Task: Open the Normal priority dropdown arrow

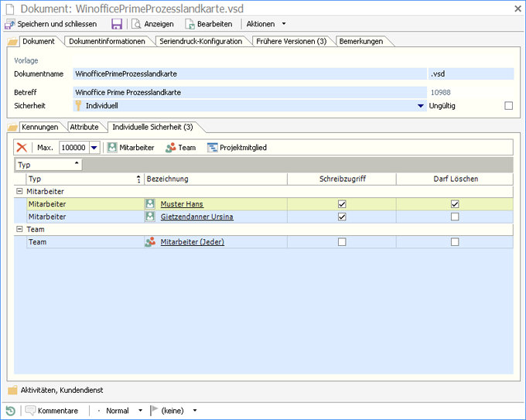Action: click(140, 411)
